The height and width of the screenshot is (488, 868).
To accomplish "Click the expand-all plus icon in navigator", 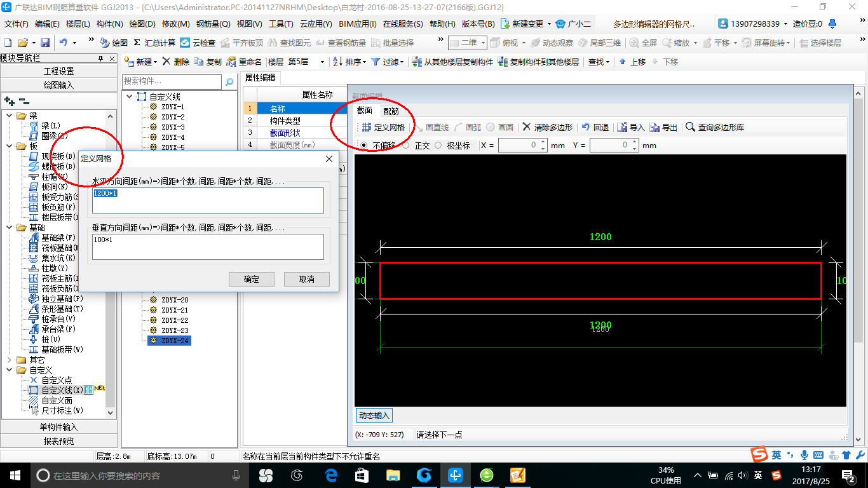I will pos(9,100).
